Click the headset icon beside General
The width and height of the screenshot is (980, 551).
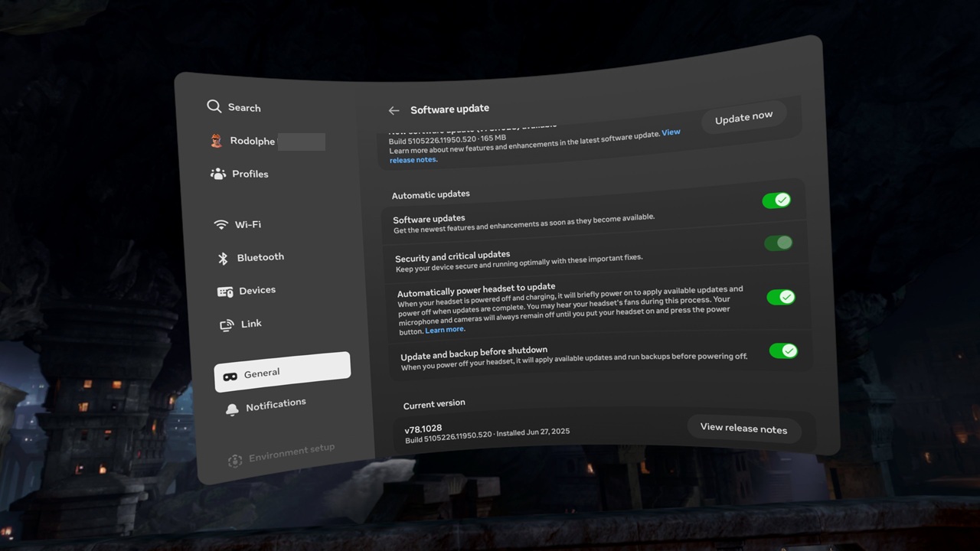tap(230, 377)
